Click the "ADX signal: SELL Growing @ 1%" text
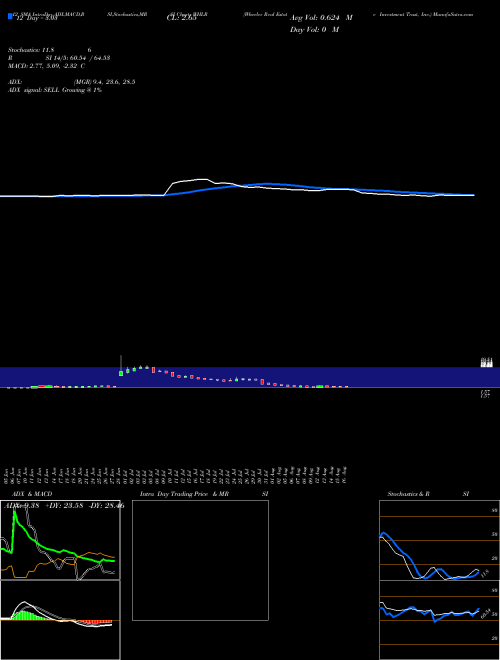The image size is (500, 660). [x=55, y=90]
